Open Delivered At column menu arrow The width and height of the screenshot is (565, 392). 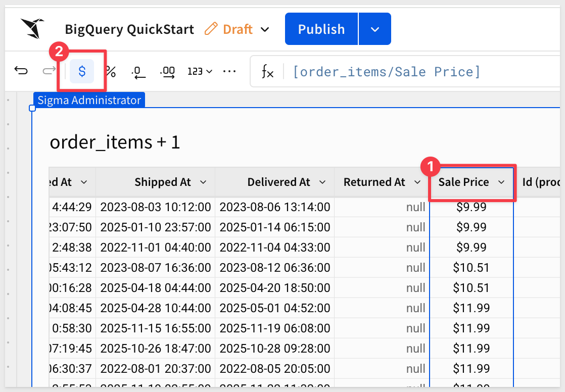[323, 182]
